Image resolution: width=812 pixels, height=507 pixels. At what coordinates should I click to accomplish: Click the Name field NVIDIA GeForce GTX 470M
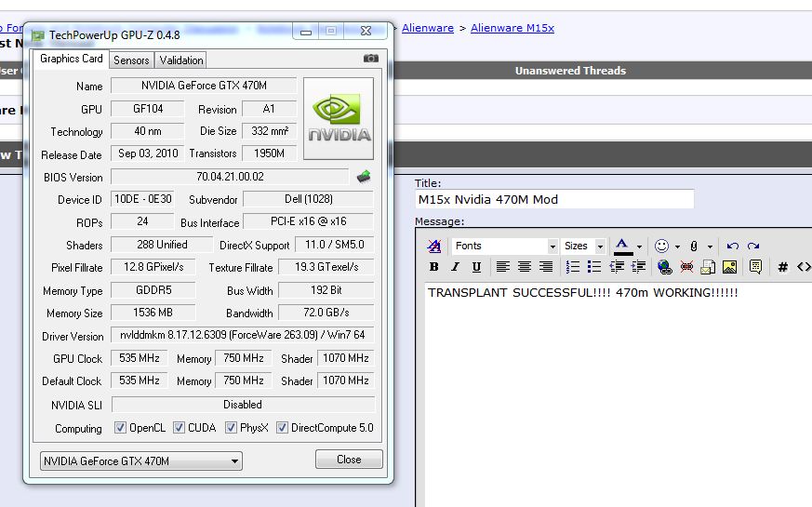(x=204, y=86)
